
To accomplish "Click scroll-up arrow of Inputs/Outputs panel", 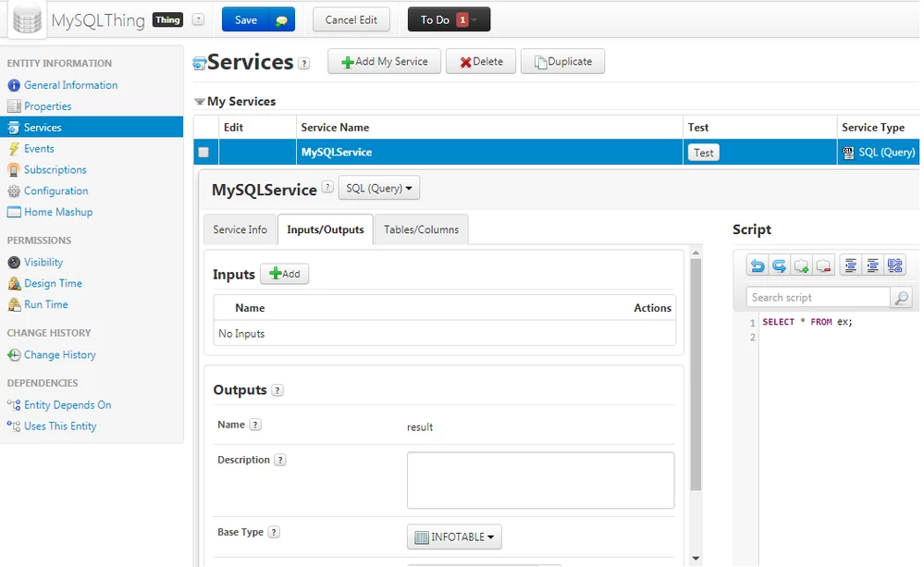I will pos(696,253).
